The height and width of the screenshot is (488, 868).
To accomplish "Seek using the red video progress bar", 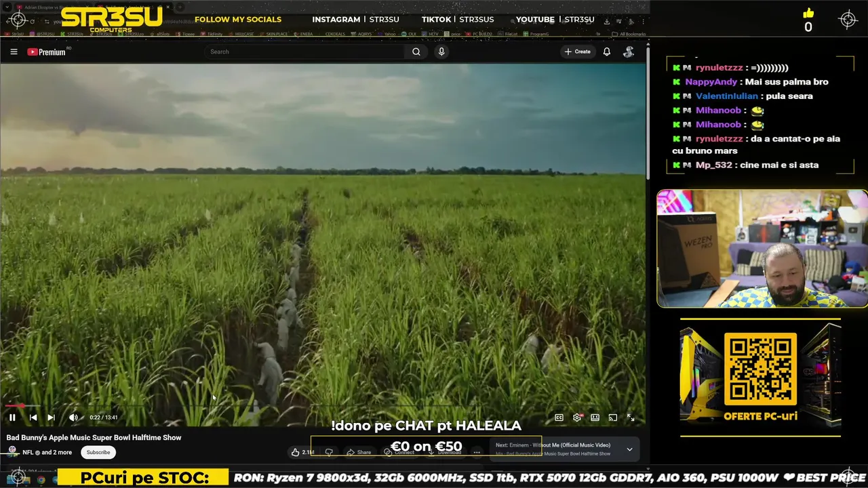I will 322,406.
